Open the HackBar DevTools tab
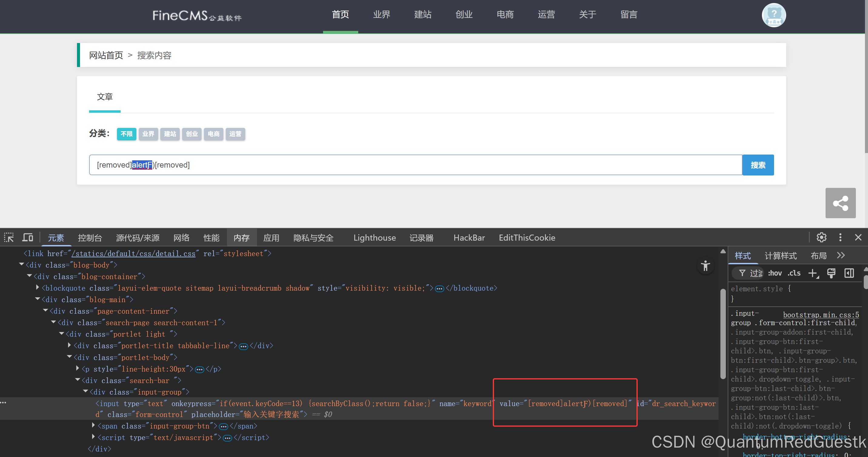Viewport: 868px width, 457px height. coord(469,238)
